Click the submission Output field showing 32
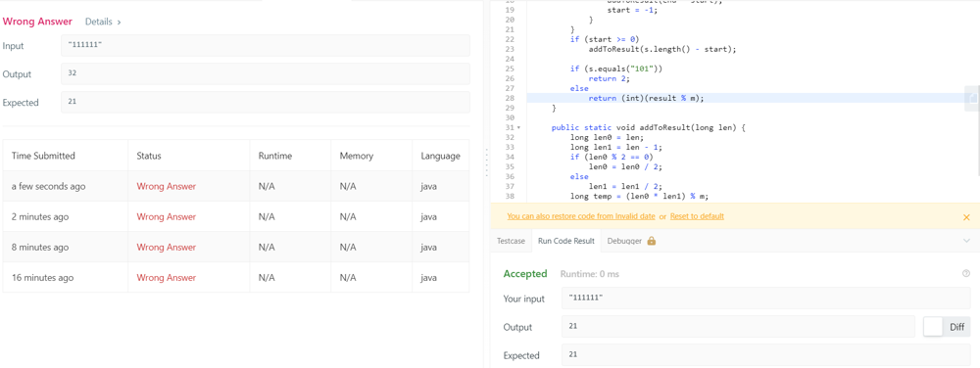The height and width of the screenshot is (368, 980). click(266, 73)
